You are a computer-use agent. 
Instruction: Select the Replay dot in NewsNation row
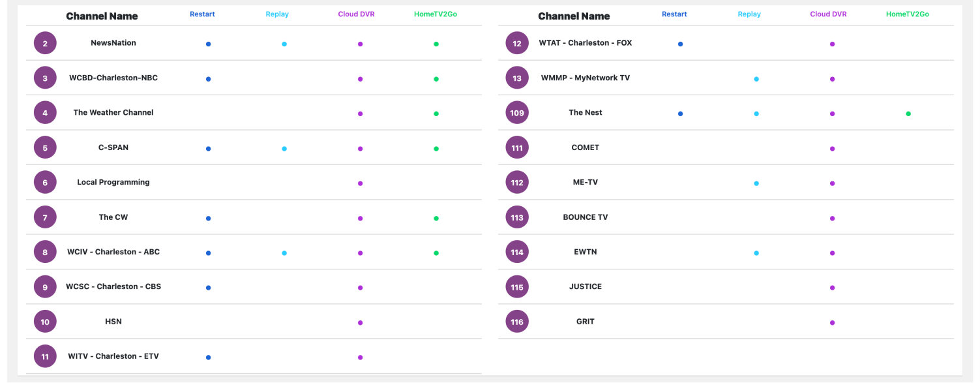click(x=284, y=44)
